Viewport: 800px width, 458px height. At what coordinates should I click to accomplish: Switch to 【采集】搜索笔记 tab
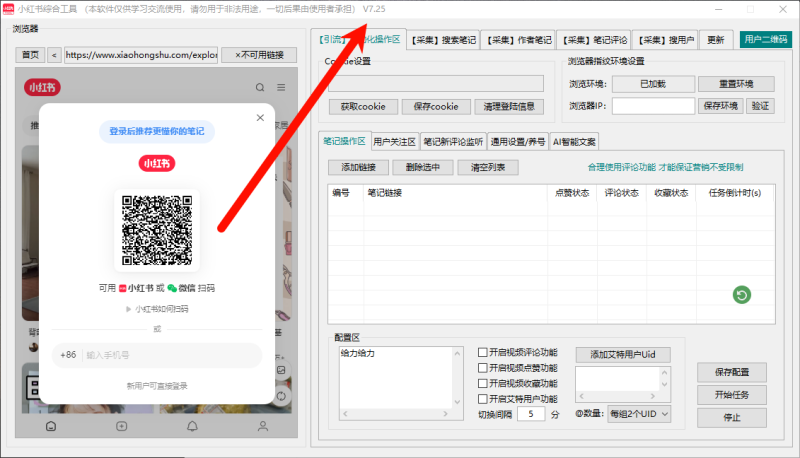443,40
